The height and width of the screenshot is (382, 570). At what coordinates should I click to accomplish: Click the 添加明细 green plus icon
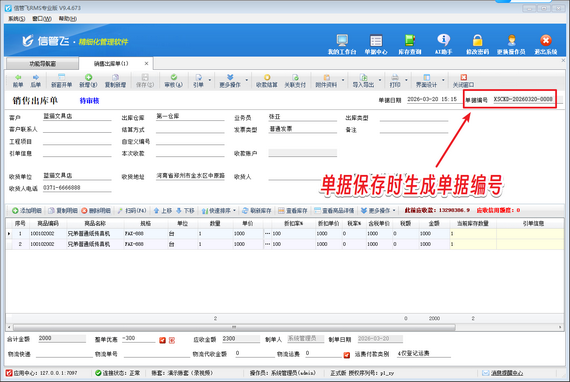[x=27, y=210]
